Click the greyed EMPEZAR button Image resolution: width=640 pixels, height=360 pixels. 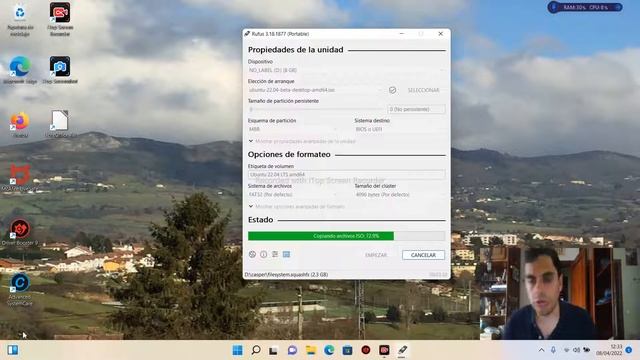point(376,255)
